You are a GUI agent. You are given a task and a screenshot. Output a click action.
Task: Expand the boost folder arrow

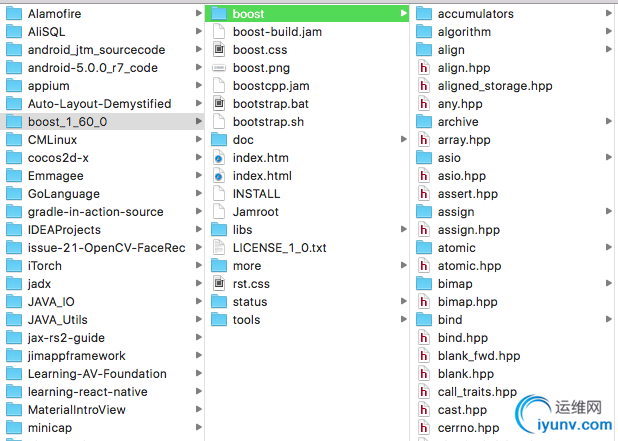point(404,13)
